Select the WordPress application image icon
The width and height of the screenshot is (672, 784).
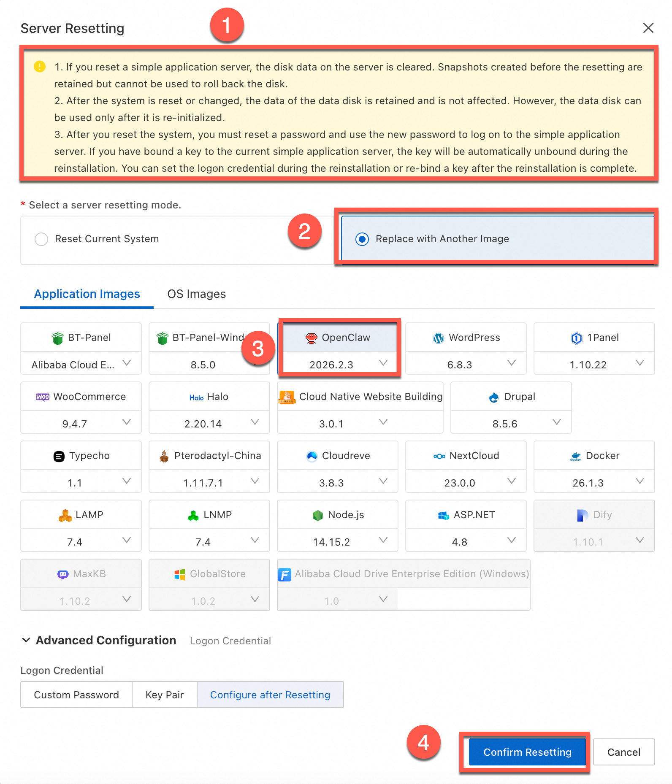click(x=439, y=338)
